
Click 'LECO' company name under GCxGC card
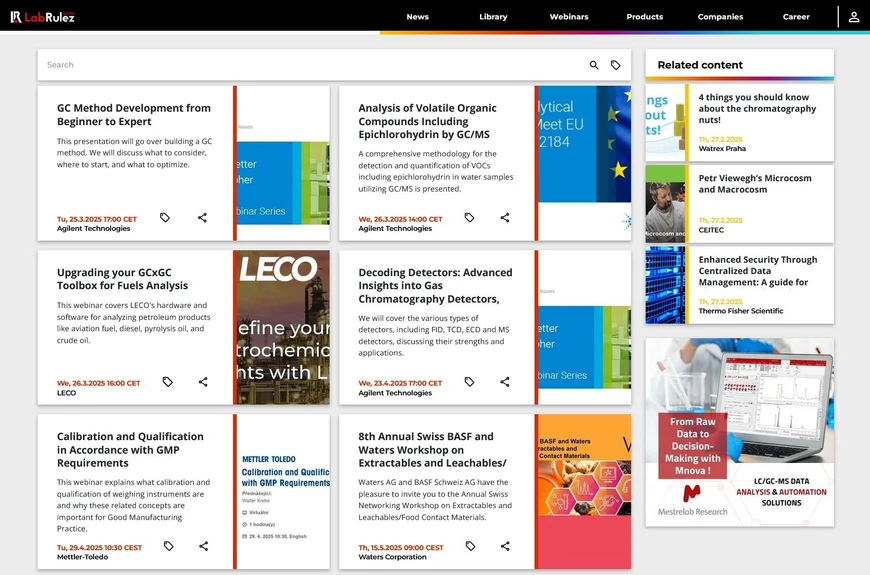[x=67, y=392]
